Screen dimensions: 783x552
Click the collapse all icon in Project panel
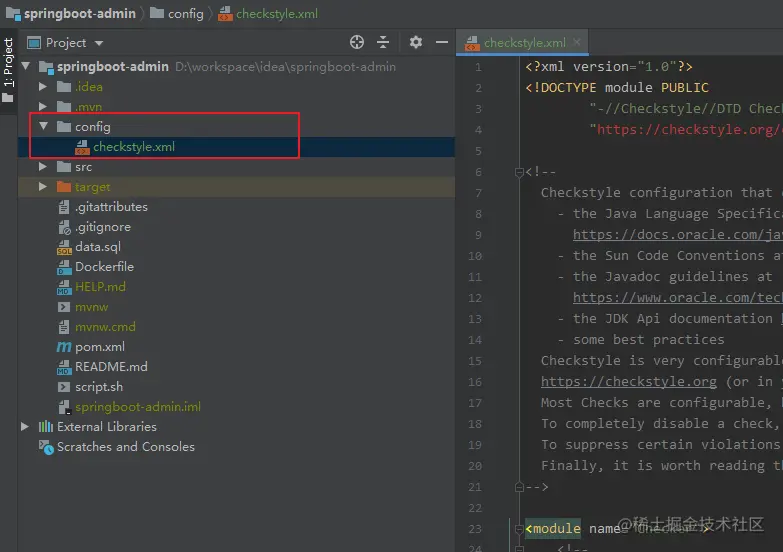383,42
